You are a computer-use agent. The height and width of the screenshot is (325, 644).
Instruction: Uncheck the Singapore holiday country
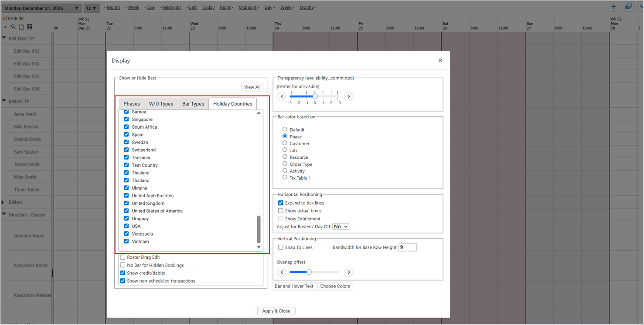[x=126, y=119]
